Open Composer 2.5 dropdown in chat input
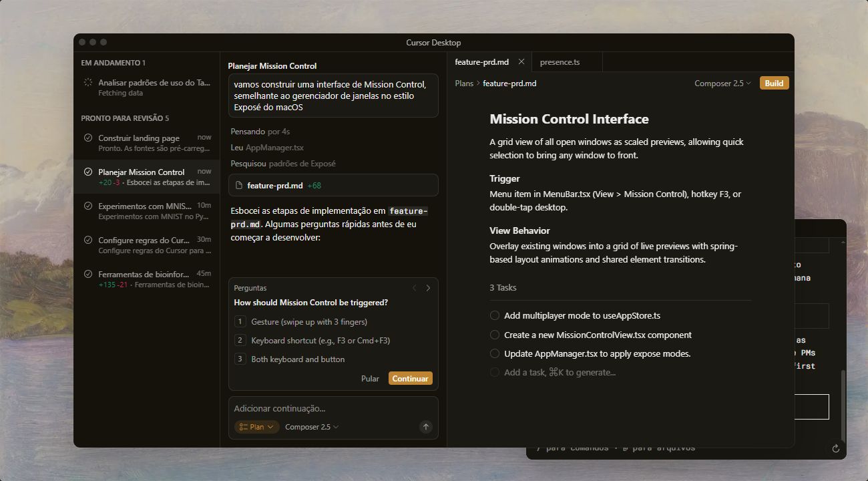Screen dimensions: 868x481 click(311, 427)
